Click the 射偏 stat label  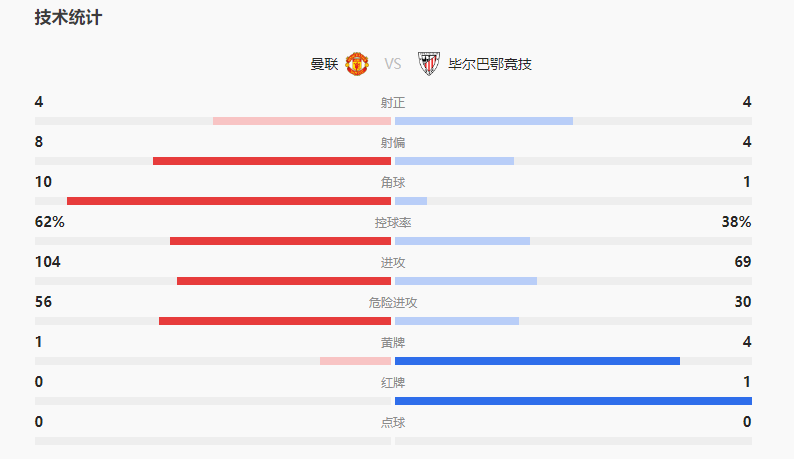point(393,143)
